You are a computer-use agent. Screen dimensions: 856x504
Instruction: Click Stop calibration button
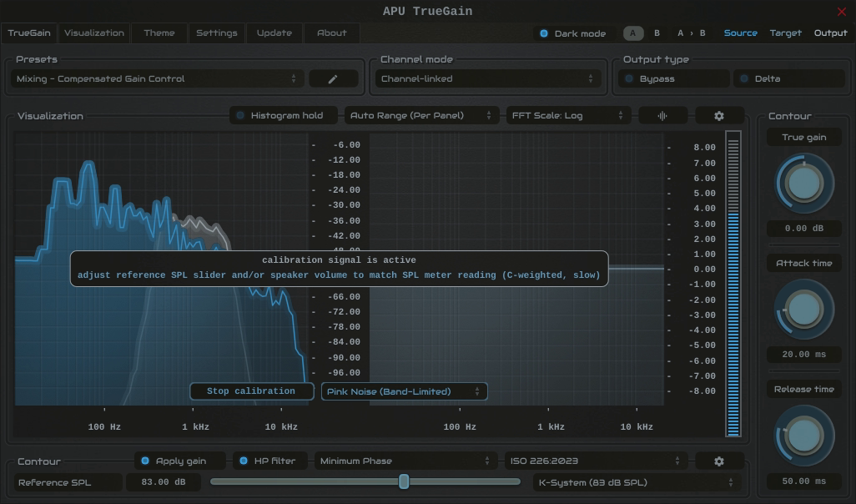coord(251,391)
